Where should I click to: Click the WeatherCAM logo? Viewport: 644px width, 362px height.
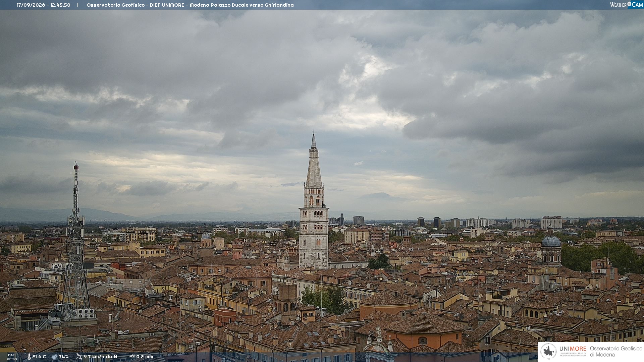627,4
